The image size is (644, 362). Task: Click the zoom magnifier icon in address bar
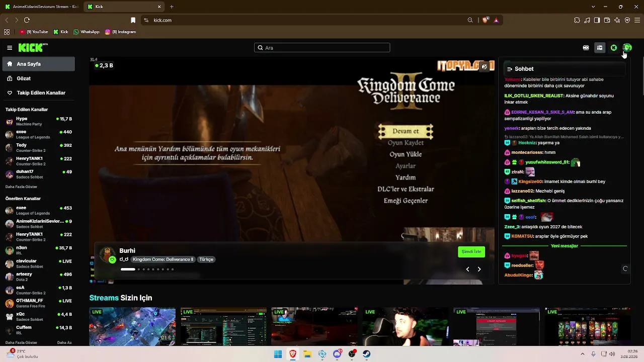470,20
